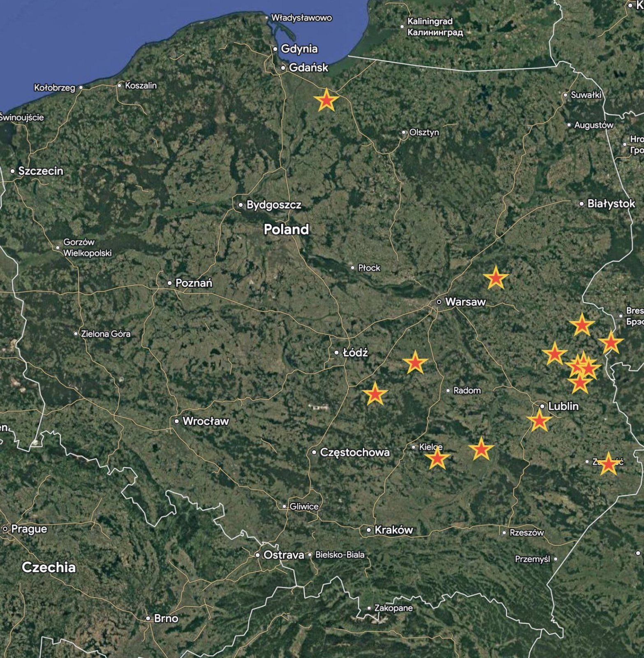
Task: Select the star northeast of Częstochowa, south of Łódź
Action: coord(375,394)
